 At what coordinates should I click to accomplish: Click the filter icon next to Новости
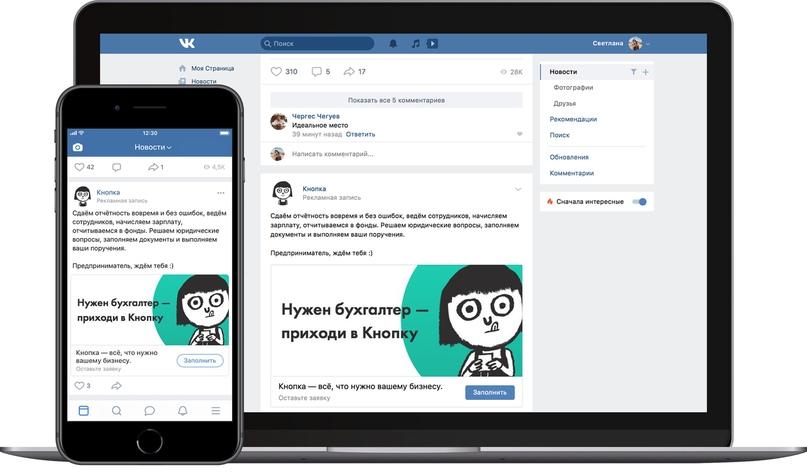coord(634,72)
